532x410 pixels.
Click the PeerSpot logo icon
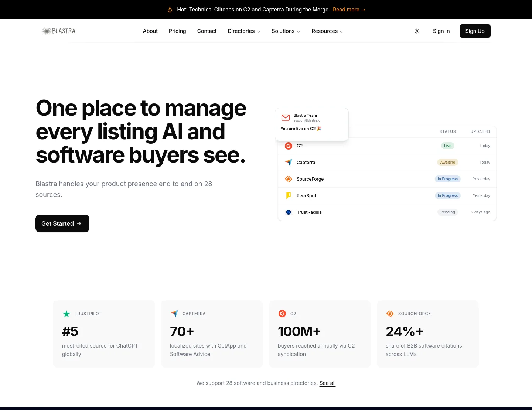point(289,196)
